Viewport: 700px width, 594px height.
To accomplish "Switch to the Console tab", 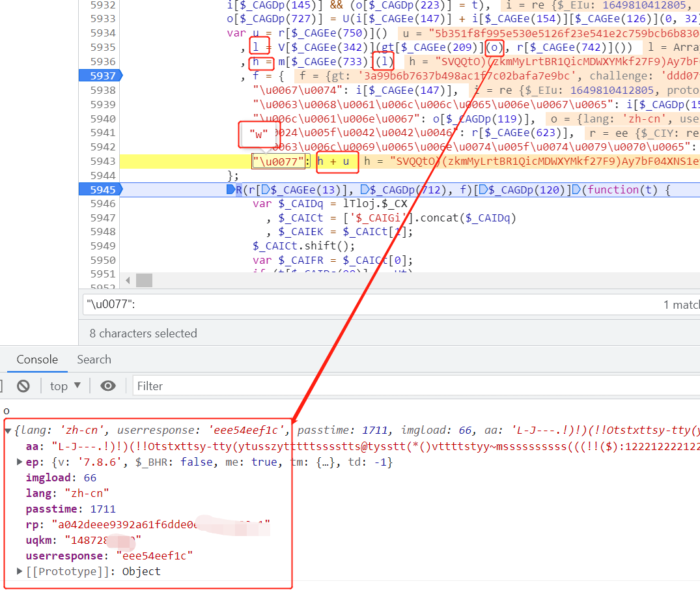I will click(37, 360).
